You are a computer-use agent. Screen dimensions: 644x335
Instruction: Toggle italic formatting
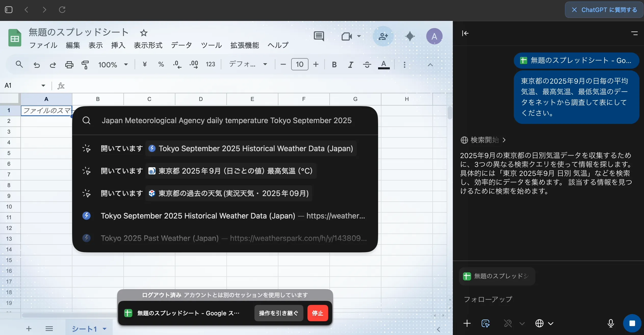[351, 65]
